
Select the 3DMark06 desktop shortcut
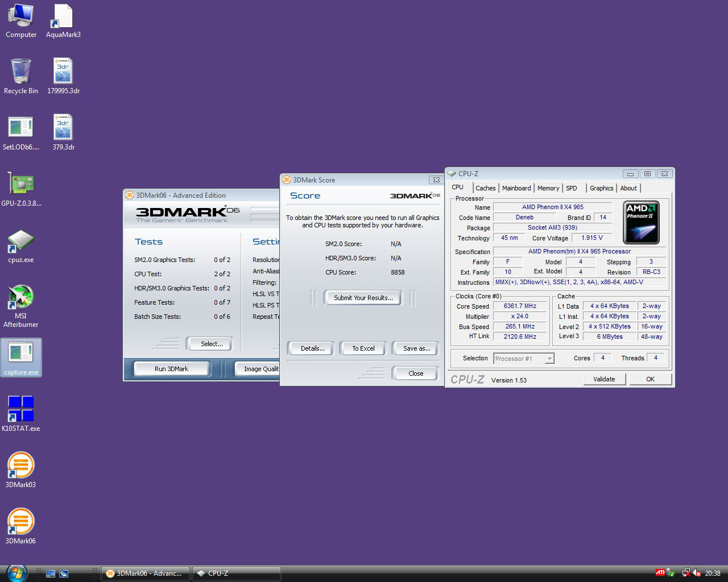pyautogui.click(x=21, y=526)
